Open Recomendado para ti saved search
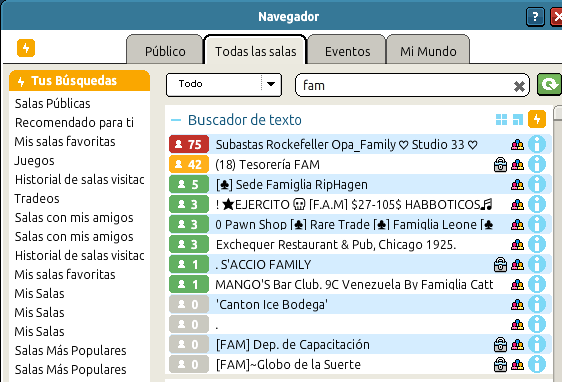This screenshot has width=562, height=382. click(x=74, y=123)
